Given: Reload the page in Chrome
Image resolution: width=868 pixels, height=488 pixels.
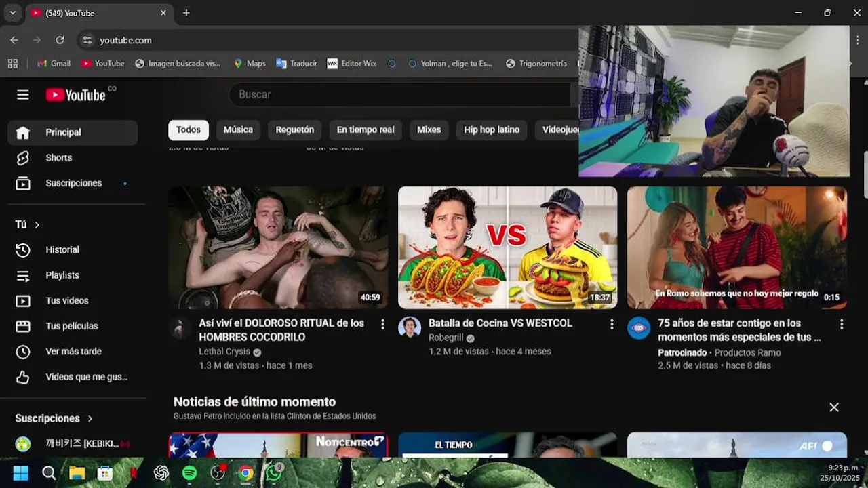Looking at the screenshot, I should coord(60,40).
